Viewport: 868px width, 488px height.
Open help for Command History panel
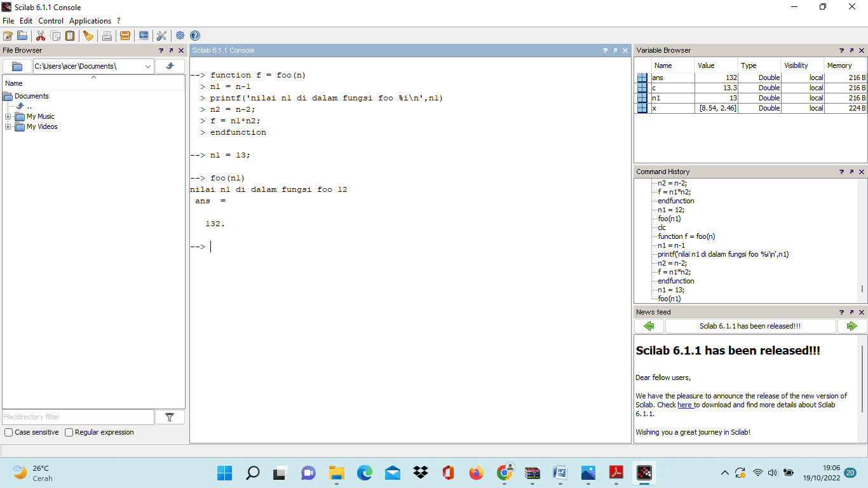pyautogui.click(x=842, y=172)
